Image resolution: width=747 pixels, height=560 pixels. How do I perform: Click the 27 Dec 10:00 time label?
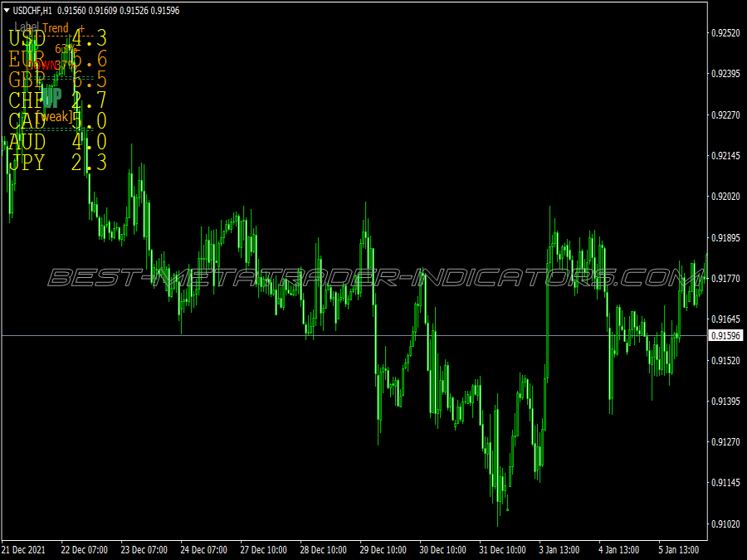(x=263, y=550)
